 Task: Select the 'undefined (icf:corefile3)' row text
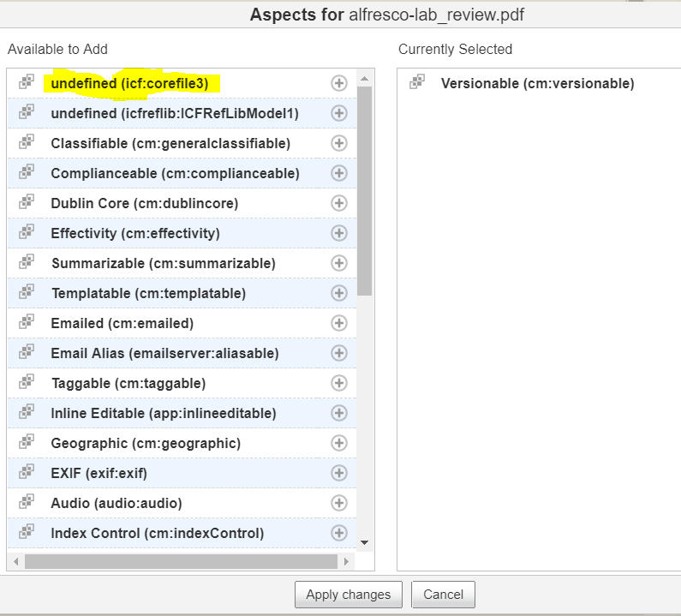click(x=129, y=83)
